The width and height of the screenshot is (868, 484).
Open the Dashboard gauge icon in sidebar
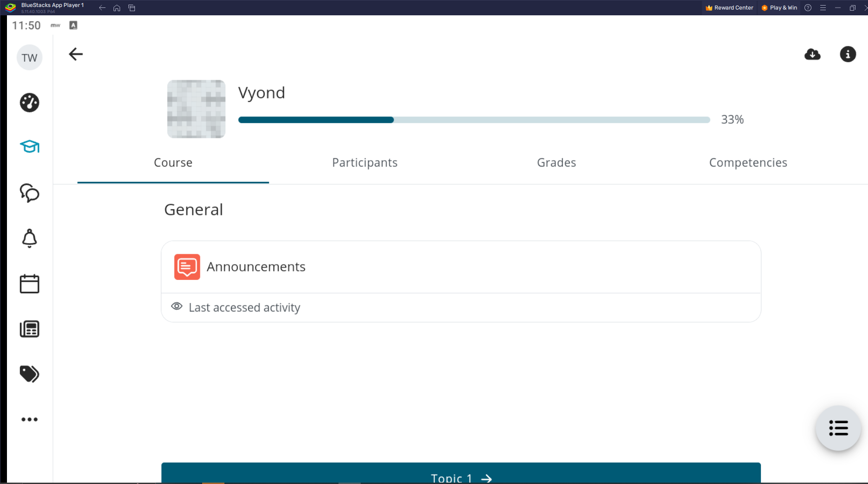pos(29,103)
